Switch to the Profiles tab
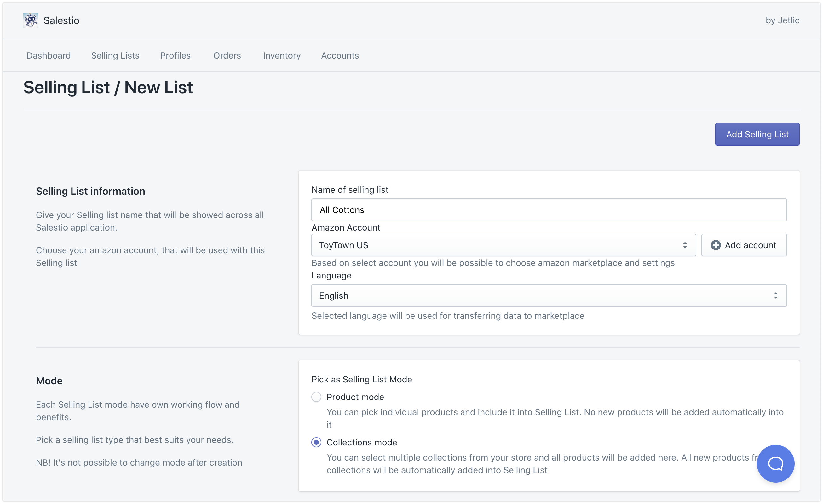Image resolution: width=823 pixels, height=504 pixels. tap(176, 55)
